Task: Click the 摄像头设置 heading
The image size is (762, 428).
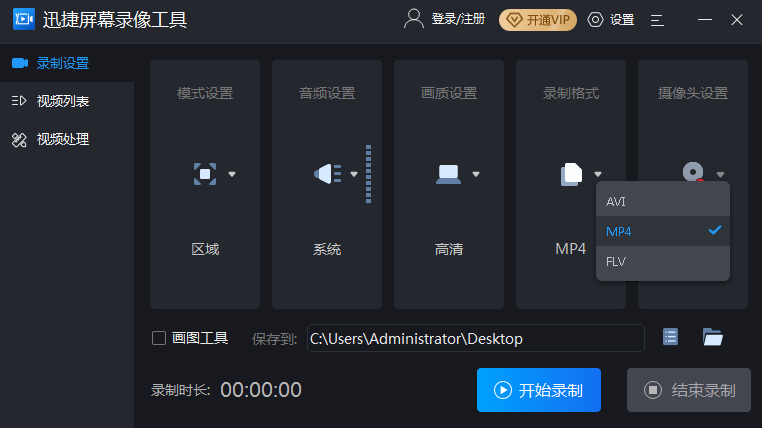Action: pos(693,93)
